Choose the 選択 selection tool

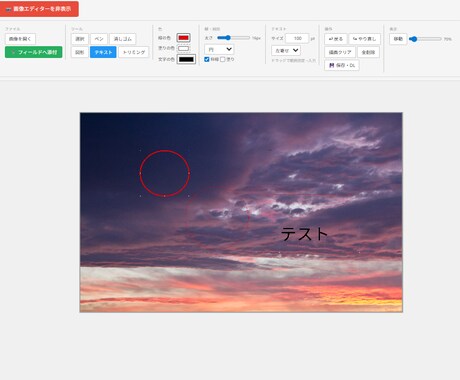80,39
